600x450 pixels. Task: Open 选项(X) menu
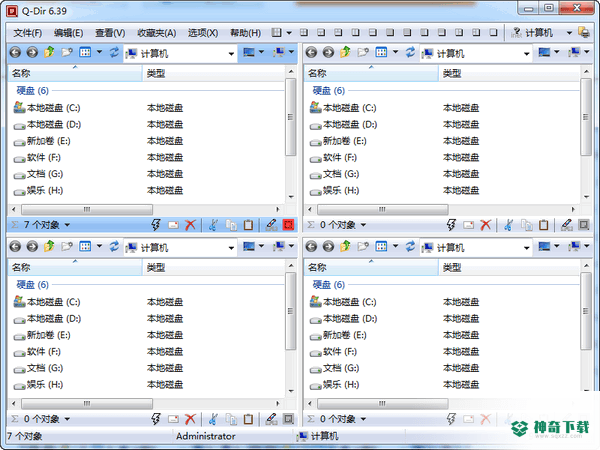203,33
